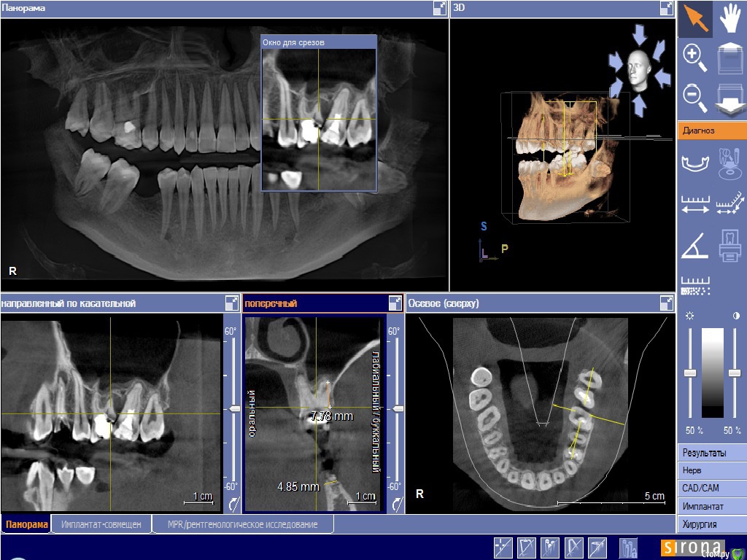This screenshot has height=560, width=747.
Task: Open the Хирургия section button
Action: tap(712, 524)
